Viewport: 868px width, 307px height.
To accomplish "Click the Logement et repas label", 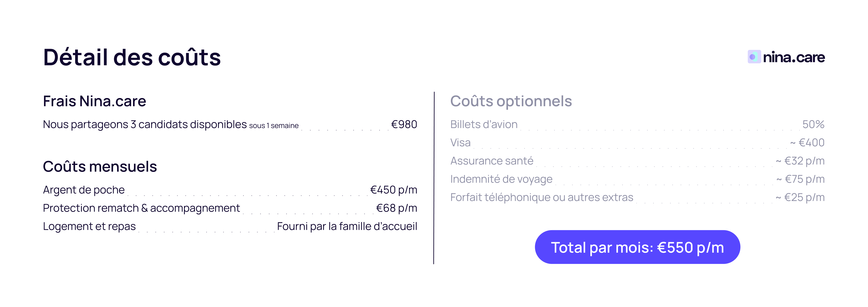I will pos(89,226).
